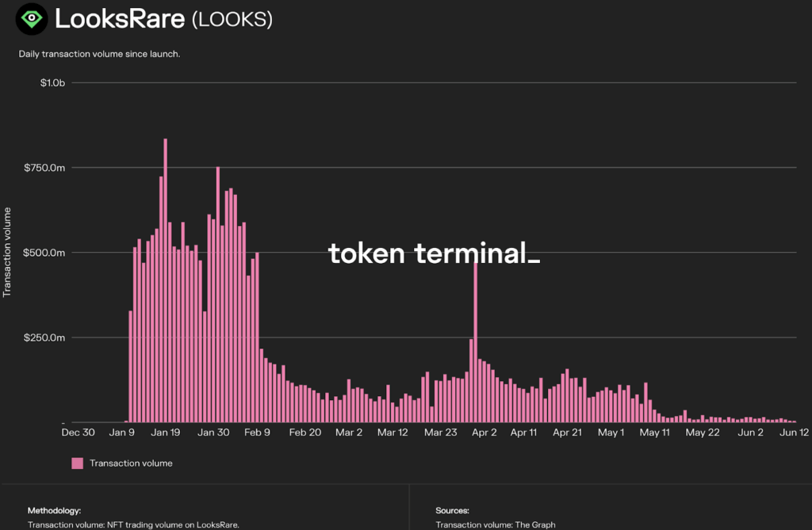Click the May 11 x-axis date label

pyautogui.click(x=654, y=433)
